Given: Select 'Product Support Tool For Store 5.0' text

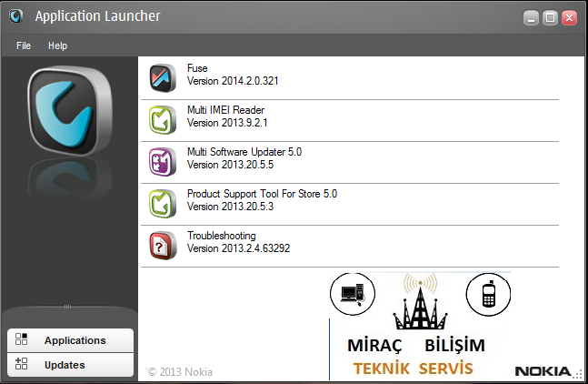Looking at the screenshot, I should click(262, 194).
